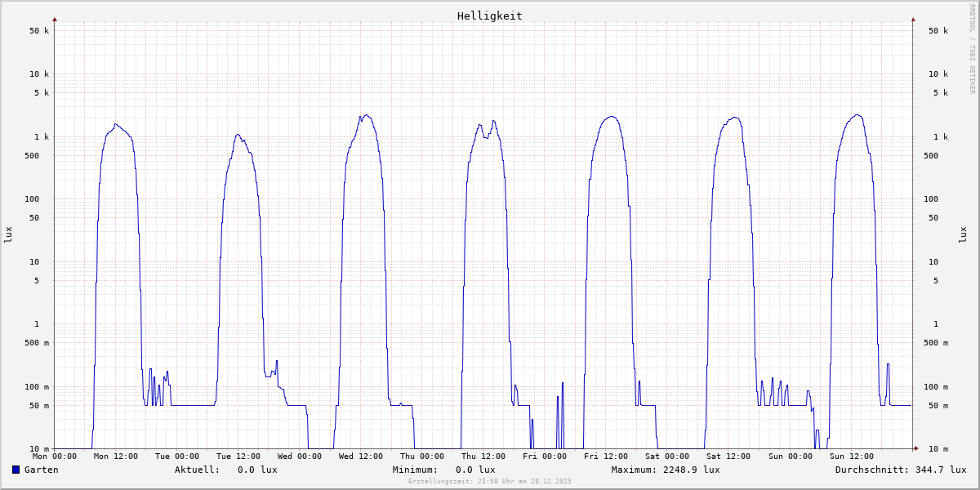The image size is (980, 490).
Task: Click the vertical RRDTOOL / TOBI OETIKER watermark
Action: pos(972,48)
